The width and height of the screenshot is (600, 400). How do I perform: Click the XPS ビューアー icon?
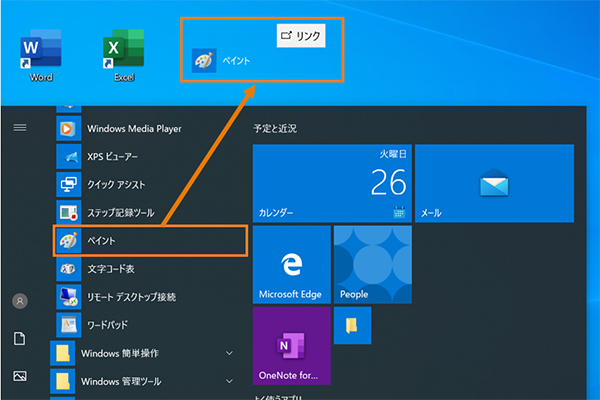click(69, 157)
